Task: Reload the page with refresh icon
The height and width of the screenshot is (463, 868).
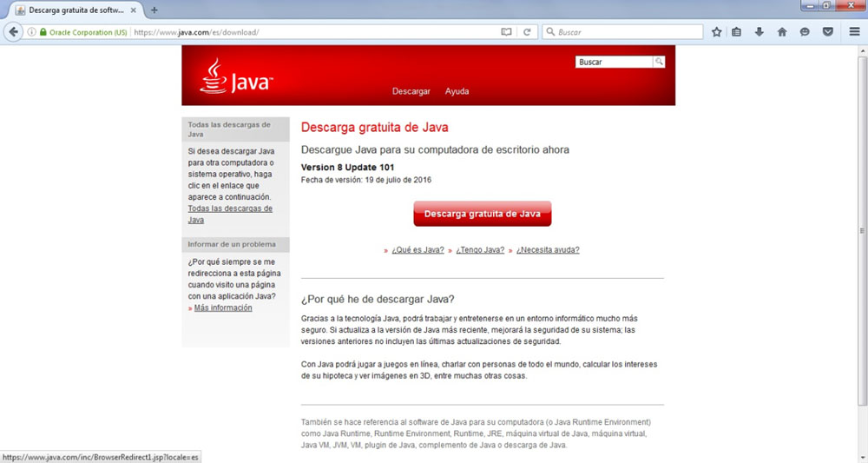Action: [x=527, y=32]
